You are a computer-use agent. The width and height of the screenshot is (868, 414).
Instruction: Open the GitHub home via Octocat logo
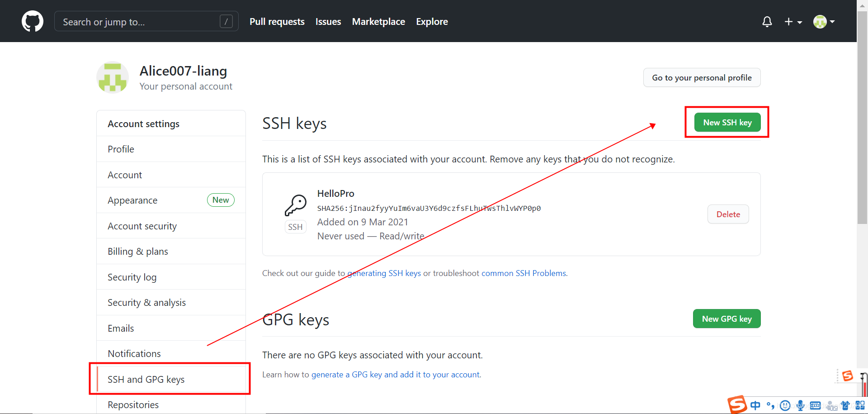[x=33, y=21]
